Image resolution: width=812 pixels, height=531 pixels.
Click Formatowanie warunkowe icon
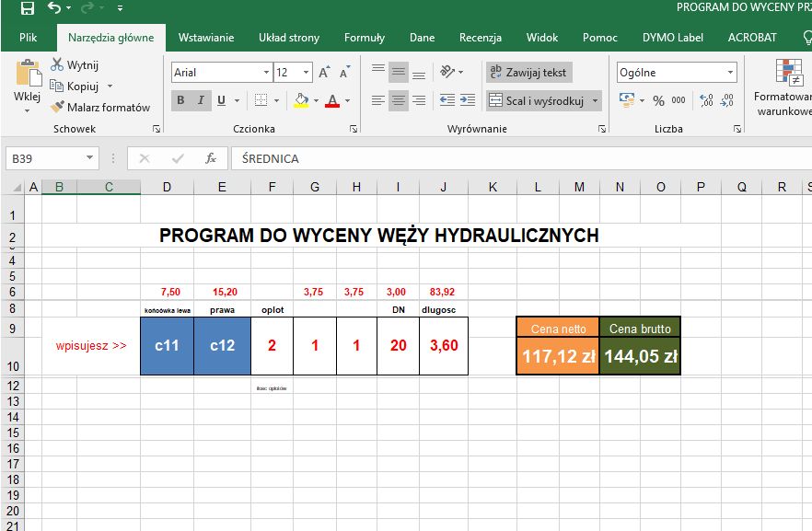pyautogui.click(x=789, y=72)
